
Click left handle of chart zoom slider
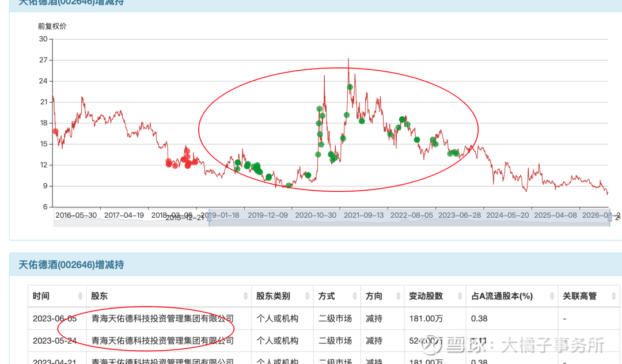point(209,217)
